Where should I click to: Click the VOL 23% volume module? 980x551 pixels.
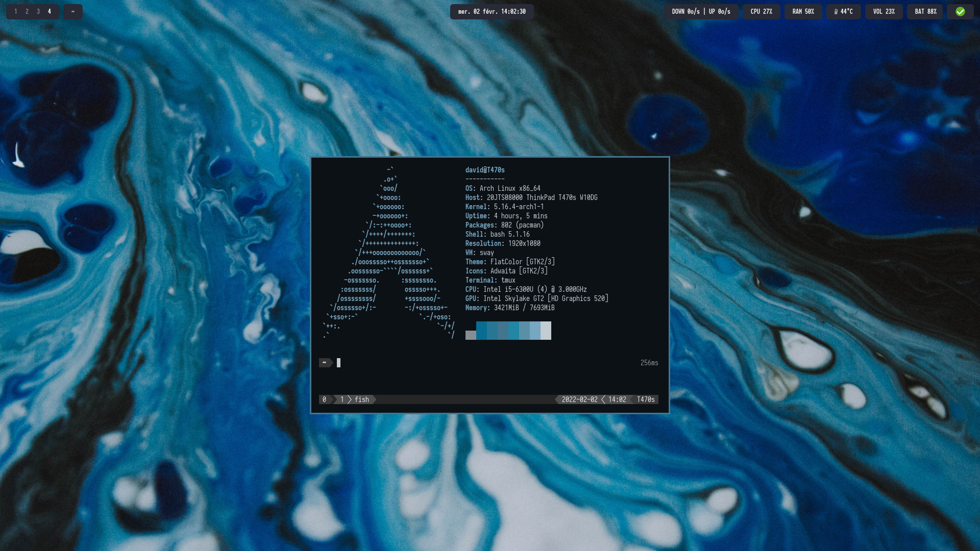884,11
